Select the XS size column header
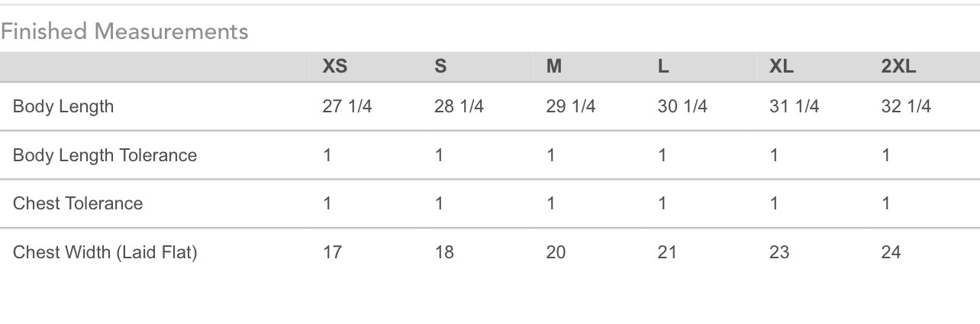 point(335,66)
